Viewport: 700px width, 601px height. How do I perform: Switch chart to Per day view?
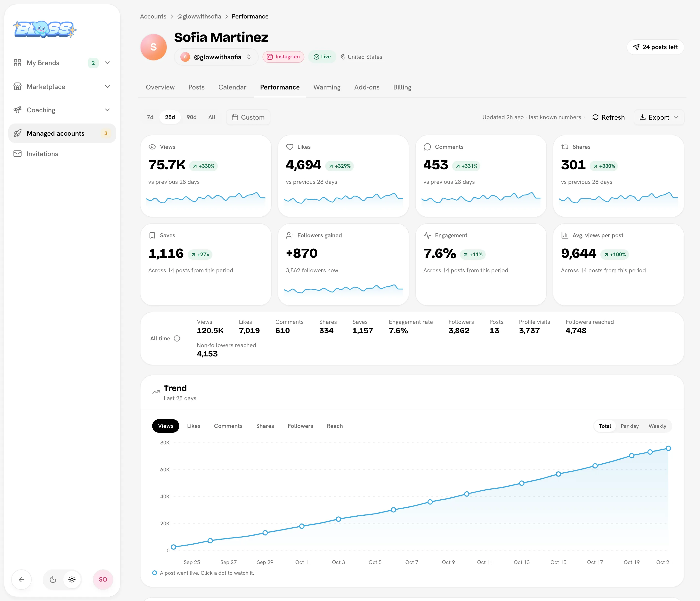(x=629, y=426)
